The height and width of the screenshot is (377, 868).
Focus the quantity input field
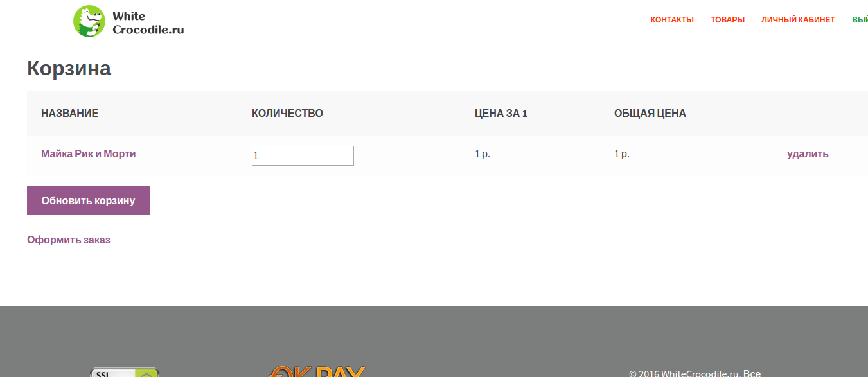[303, 155]
